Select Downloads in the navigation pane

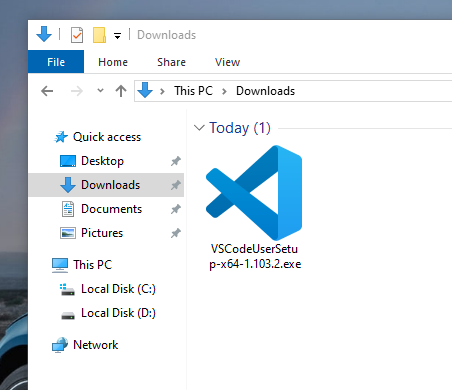[x=110, y=185]
